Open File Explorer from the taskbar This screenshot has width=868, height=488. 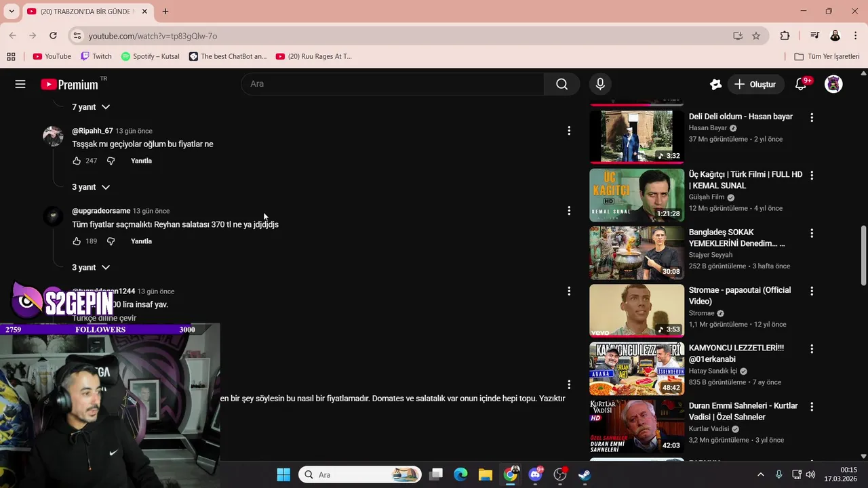(485, 474)
